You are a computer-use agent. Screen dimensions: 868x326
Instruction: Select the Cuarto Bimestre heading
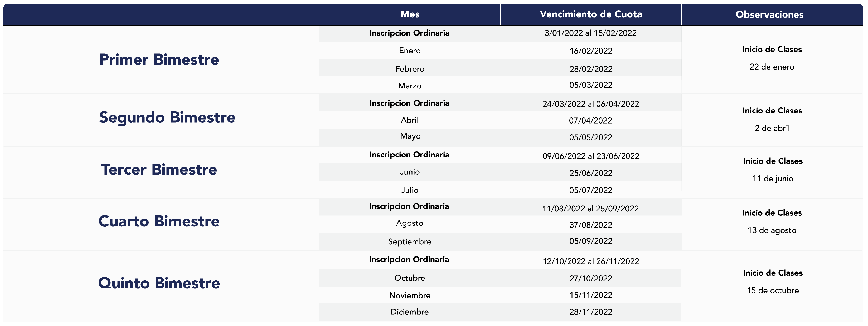coord(159,221)
